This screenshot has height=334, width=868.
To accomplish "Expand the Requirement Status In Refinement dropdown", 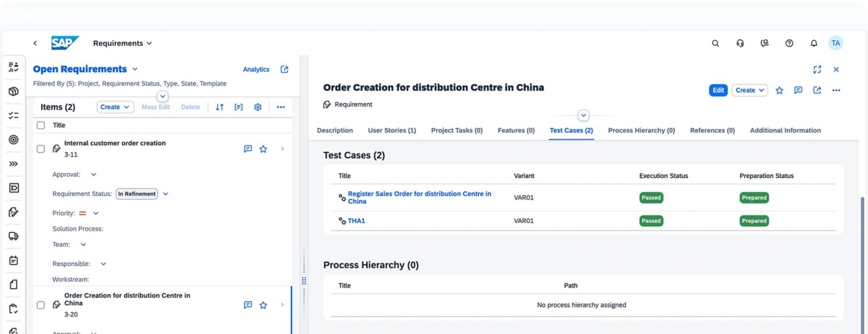I will (166, 194).
